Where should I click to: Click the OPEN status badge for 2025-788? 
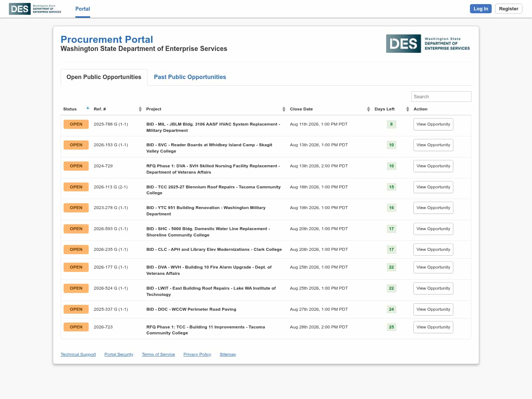[76, 125]
